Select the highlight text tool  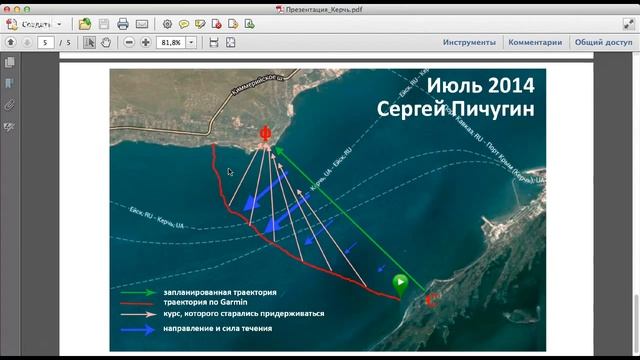tap(200, 24)
